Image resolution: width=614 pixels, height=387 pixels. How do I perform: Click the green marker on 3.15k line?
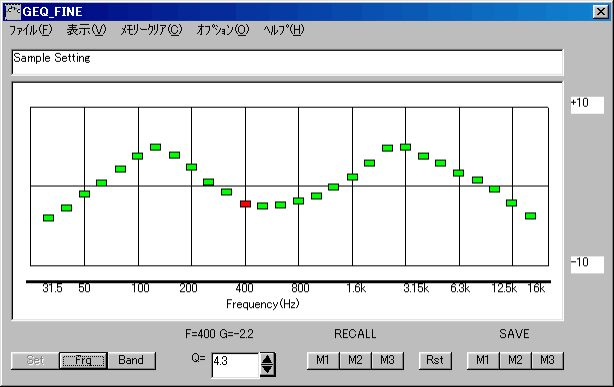pyautogui.click(x=405, y=147)
